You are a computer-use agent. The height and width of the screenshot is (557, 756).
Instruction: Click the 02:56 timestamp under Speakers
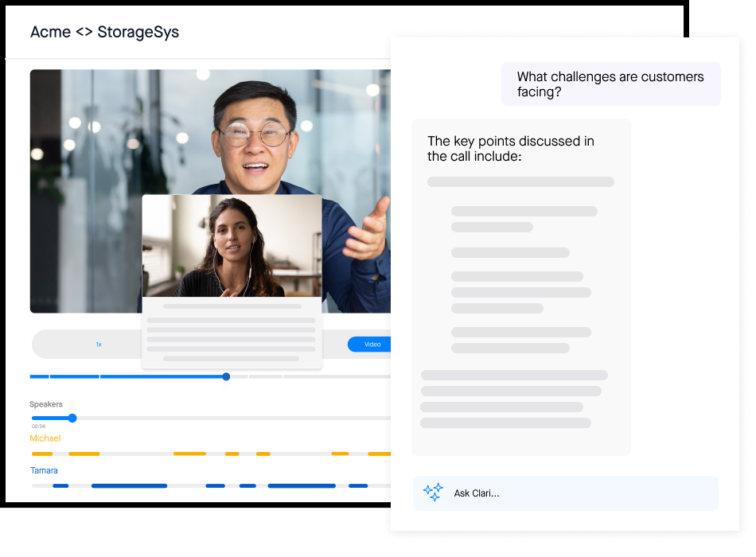(x=38, y=427)
